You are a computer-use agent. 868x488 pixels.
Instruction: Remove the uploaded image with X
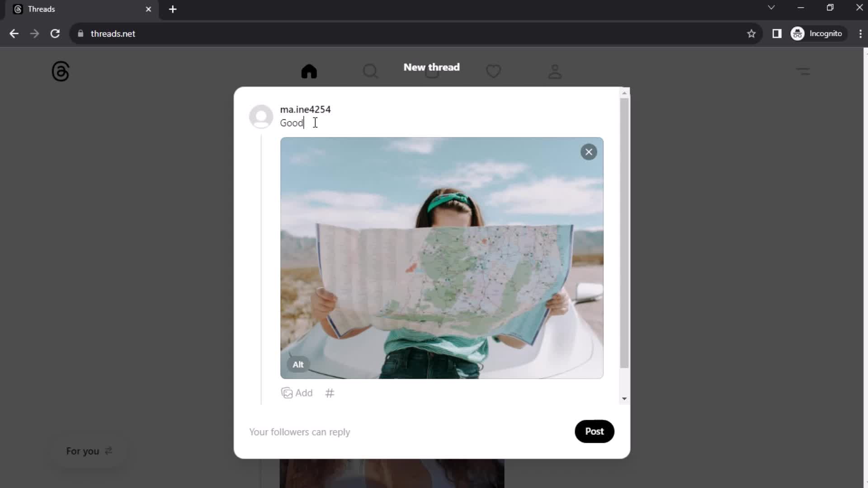(589, 151)
